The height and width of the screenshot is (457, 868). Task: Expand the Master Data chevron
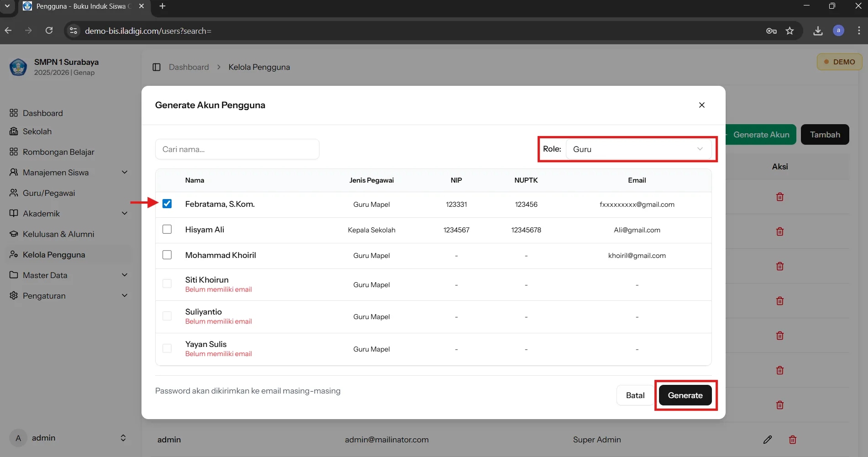125,275
